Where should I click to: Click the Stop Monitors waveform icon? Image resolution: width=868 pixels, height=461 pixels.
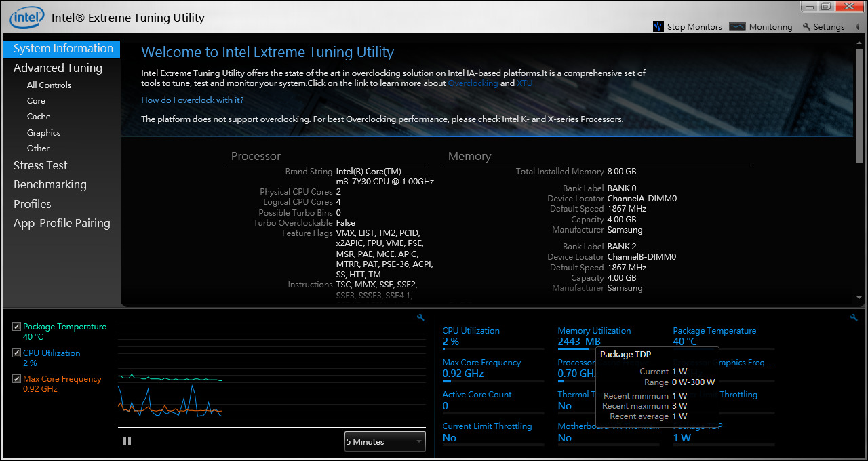(658, 26)
